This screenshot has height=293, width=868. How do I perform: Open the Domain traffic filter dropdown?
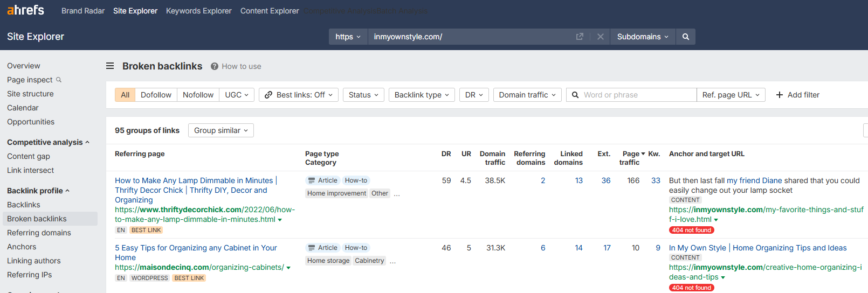coord(527,95)
